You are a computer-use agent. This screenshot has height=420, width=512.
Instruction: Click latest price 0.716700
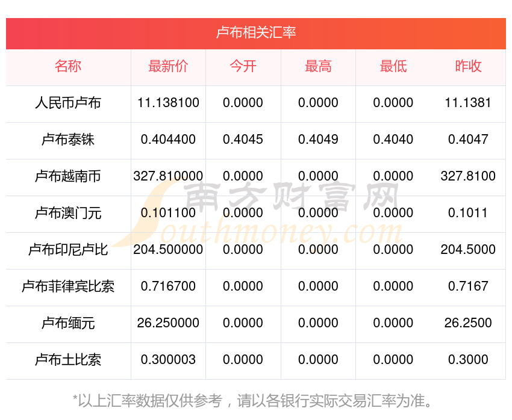coord(168,286)
